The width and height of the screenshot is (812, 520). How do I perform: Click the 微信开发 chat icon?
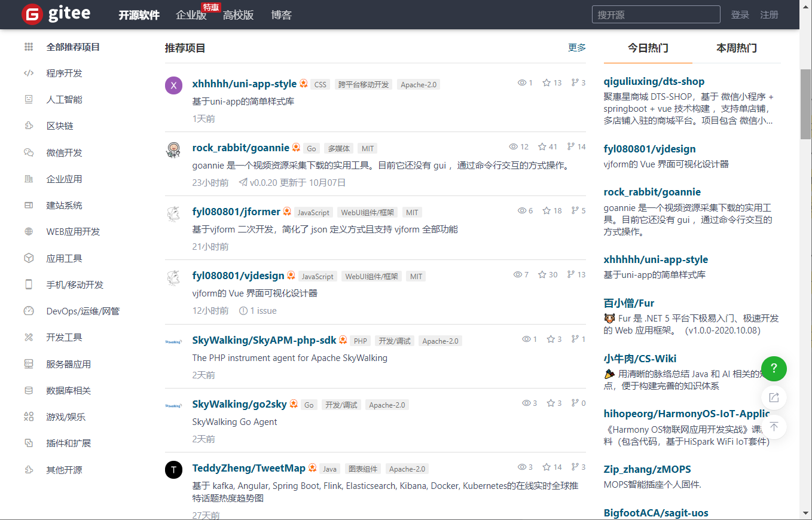(x=29, y=152)
